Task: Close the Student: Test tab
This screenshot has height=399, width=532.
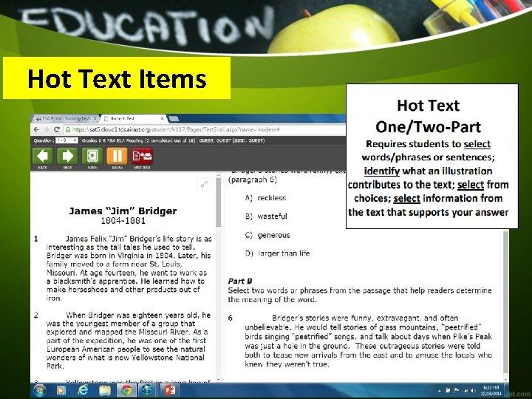Action: click(162, 118)
